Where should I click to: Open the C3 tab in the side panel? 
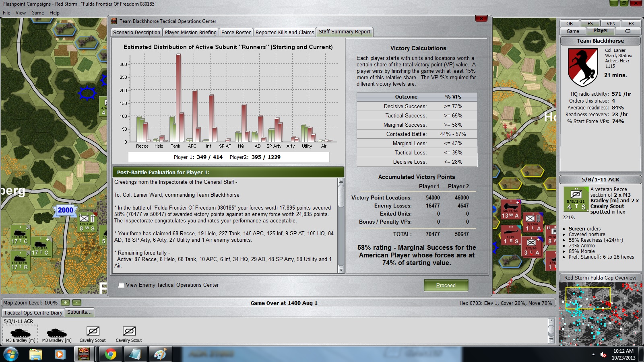point(628,31)
